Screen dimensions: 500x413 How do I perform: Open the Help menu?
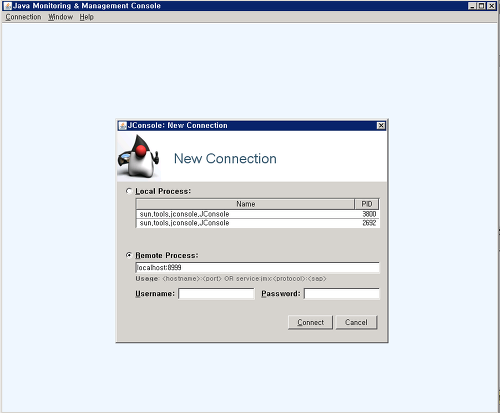86,17
